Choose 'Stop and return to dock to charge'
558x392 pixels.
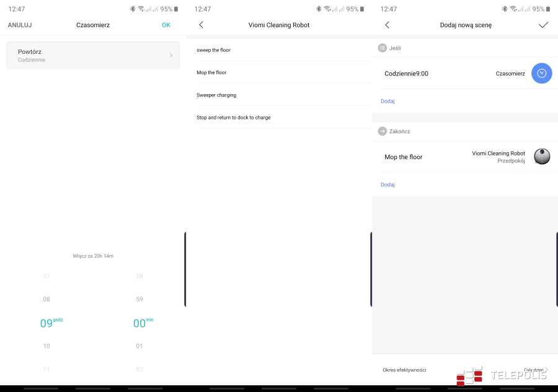click(234, 117)
